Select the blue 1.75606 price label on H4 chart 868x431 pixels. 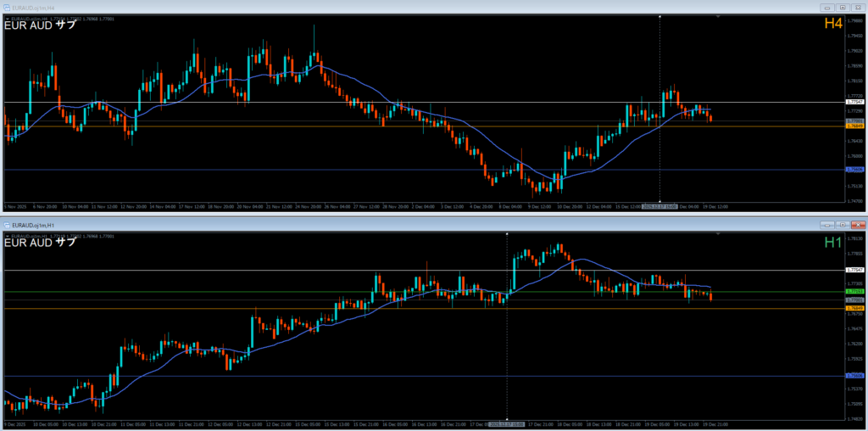tap(854, 170)
